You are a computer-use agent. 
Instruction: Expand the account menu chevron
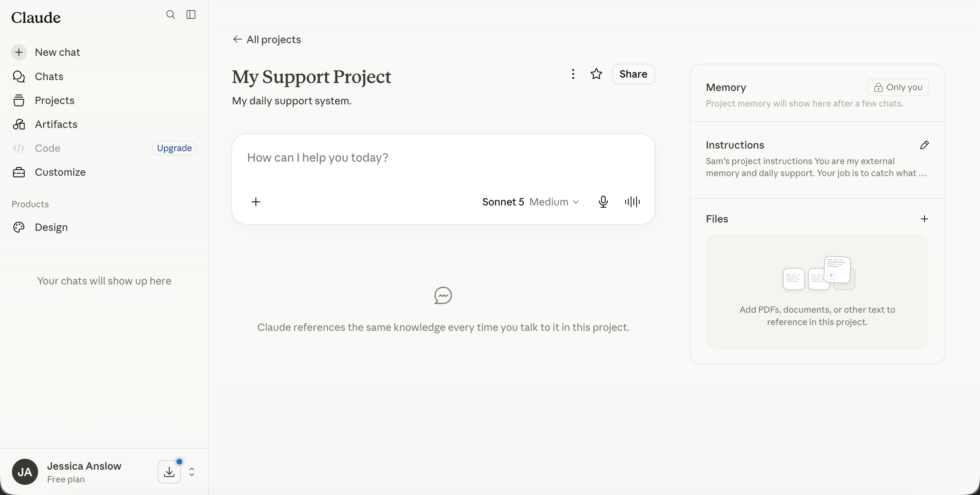pyautogui.click(x=192, y=472)
